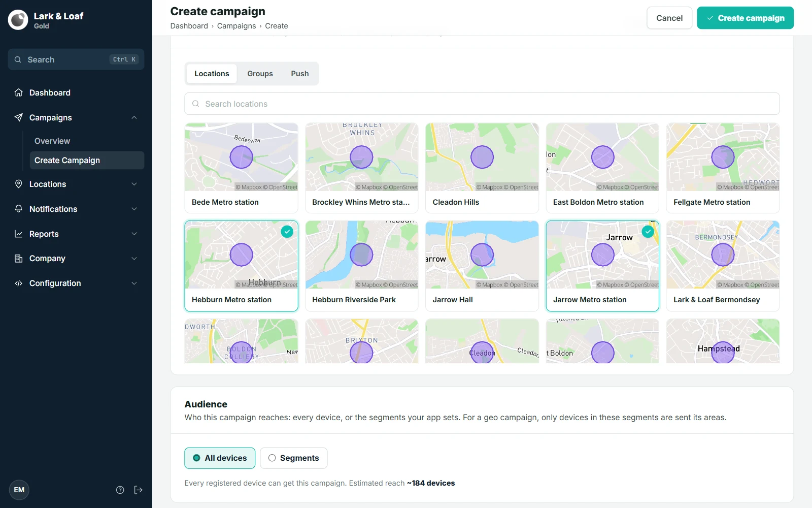
Task: Click the Lark & Loaf logo icon
Action: (18, 20)
